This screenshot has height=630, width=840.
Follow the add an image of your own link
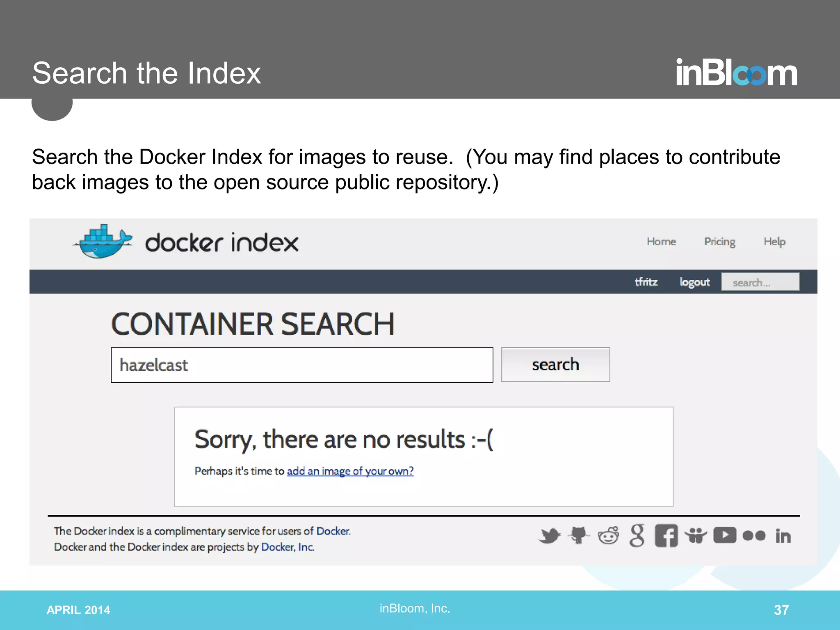pos(350,471)
